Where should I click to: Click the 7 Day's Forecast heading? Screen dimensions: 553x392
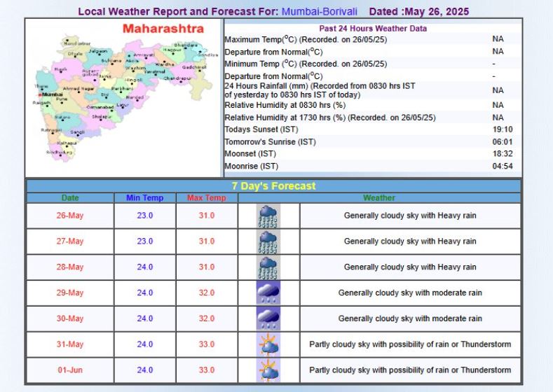(x=273, y=186)
